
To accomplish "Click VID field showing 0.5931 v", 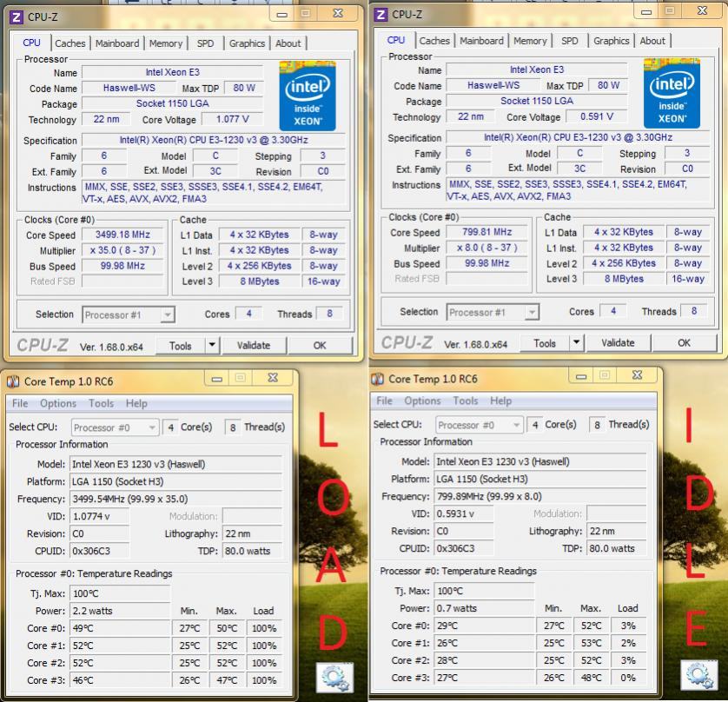I will [x=464, y=513].
